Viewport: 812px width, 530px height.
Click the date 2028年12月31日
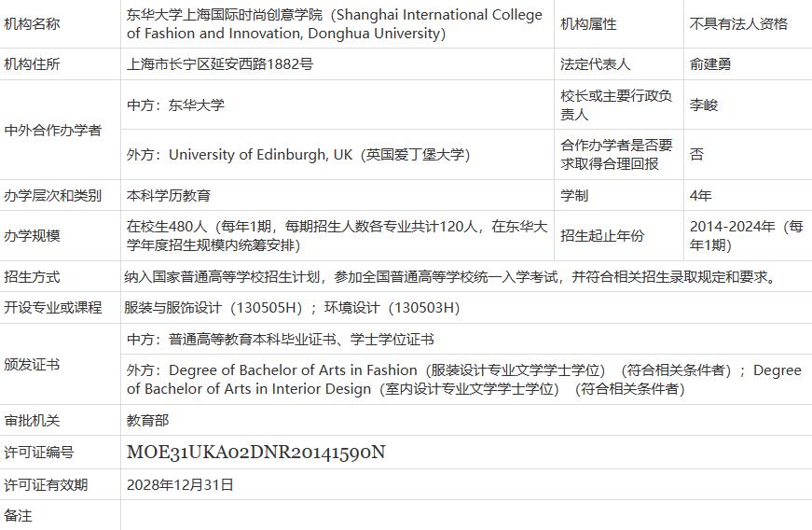[x=180, y=485]
